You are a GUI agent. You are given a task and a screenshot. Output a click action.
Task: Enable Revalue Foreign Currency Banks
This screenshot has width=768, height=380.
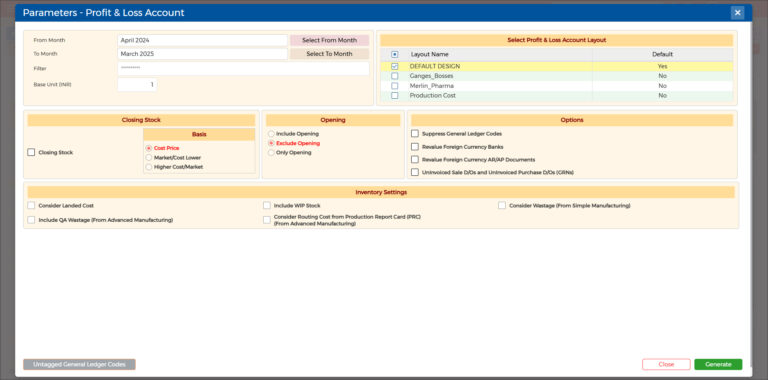(415, 146)
